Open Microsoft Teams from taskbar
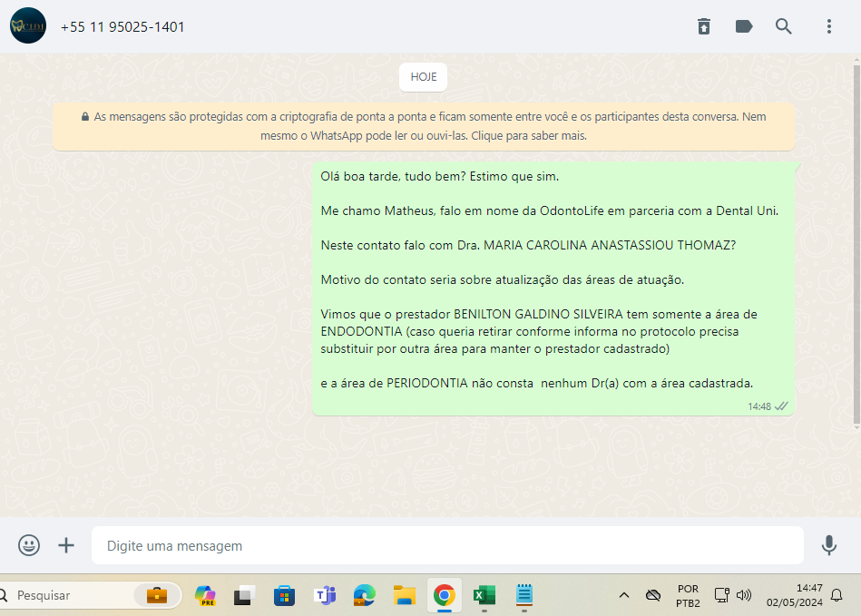This screenshot has height=616, width=861. [x=325, y=595]
